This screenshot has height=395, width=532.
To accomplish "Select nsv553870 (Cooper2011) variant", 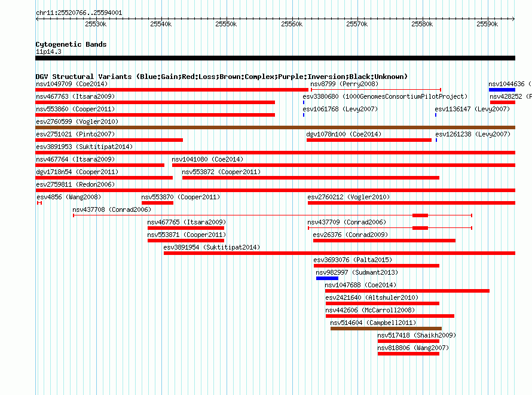I will (x=157, y=203).
